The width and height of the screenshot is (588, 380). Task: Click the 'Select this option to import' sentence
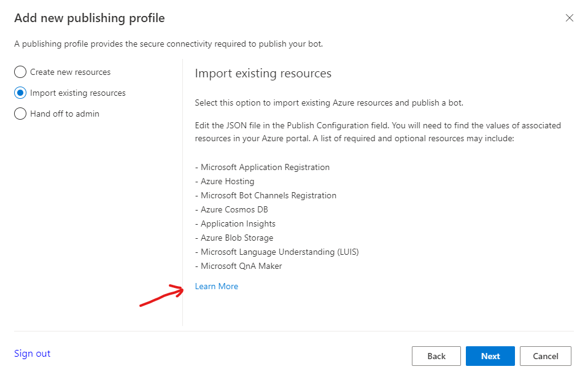point(329,103)
